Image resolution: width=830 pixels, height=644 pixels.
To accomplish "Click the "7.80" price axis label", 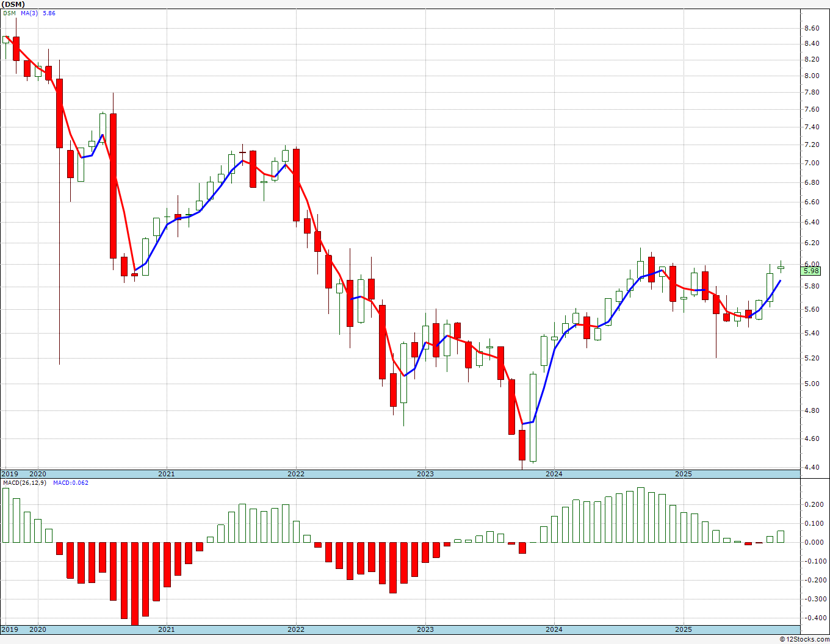I will point(812,92).
